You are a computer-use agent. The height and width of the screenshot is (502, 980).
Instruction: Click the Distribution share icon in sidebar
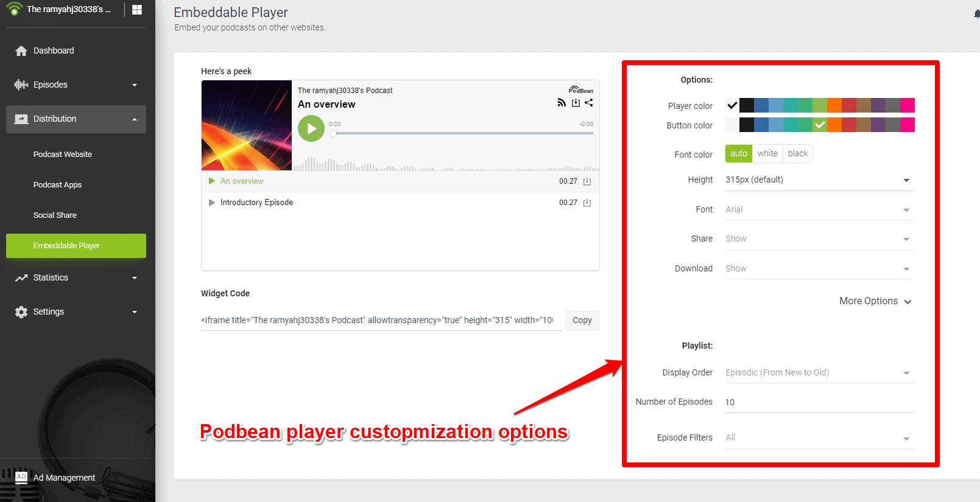[21, 119]
